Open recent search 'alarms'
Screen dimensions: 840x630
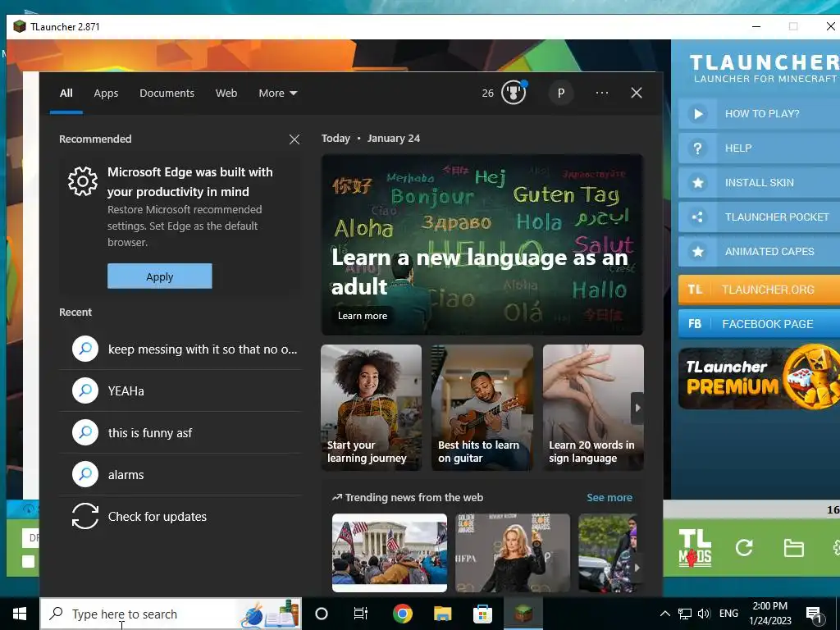(x=180, y=475)
